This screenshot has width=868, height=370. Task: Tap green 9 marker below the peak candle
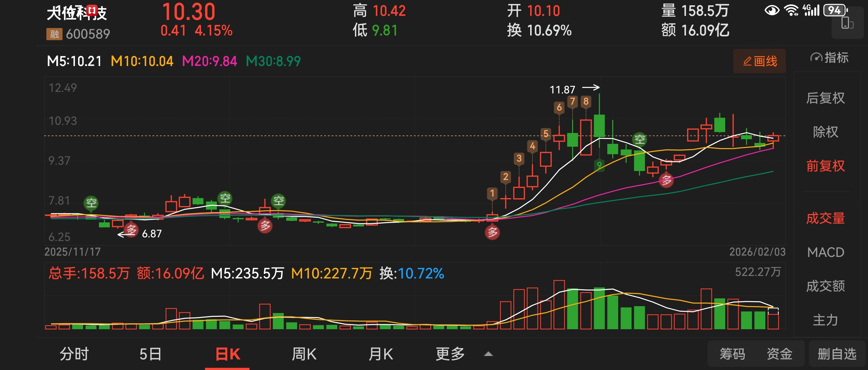point(599,165)
